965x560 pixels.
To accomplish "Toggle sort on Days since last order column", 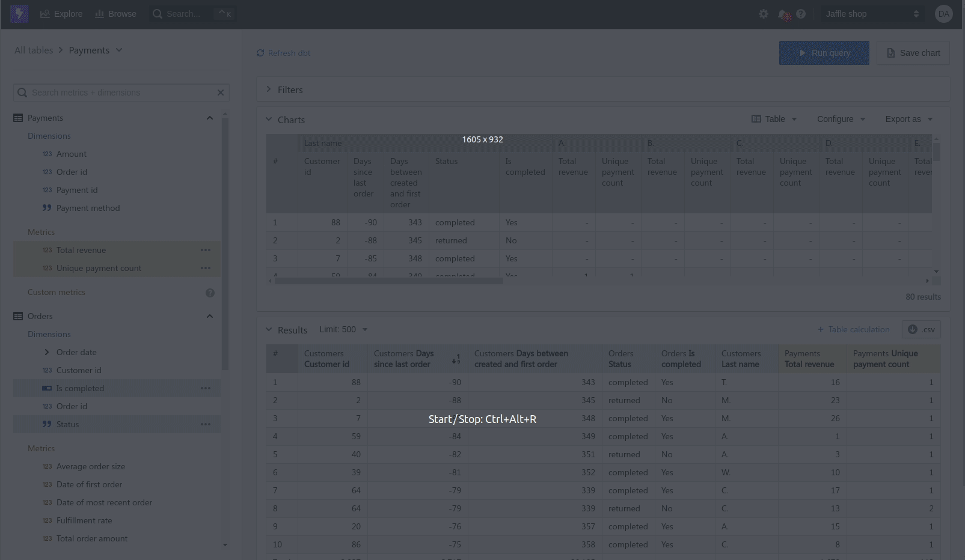I will (456, 359).
